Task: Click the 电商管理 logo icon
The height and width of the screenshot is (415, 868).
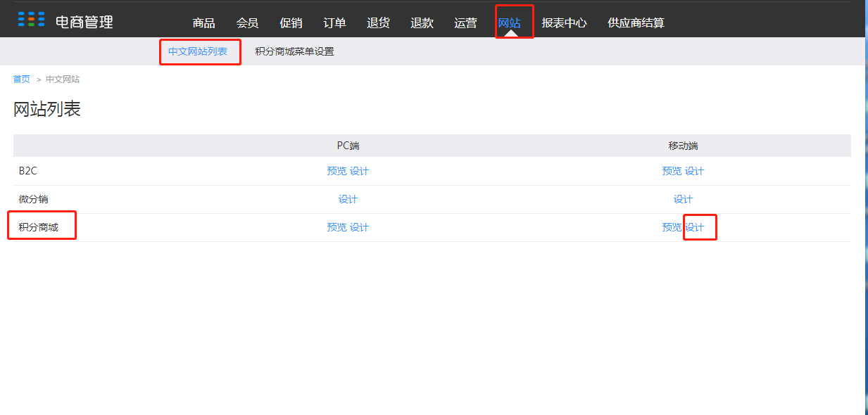Action: [x=31, y=20]
